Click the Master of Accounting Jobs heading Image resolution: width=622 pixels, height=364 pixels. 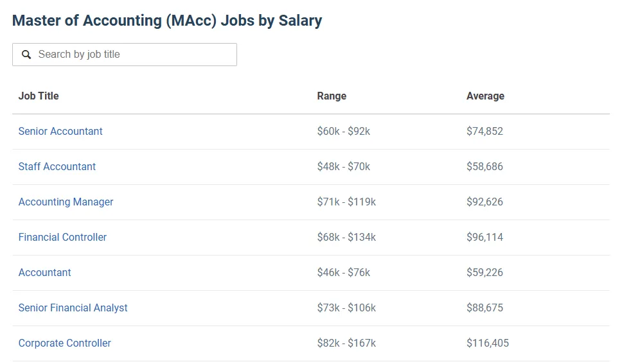167,21
